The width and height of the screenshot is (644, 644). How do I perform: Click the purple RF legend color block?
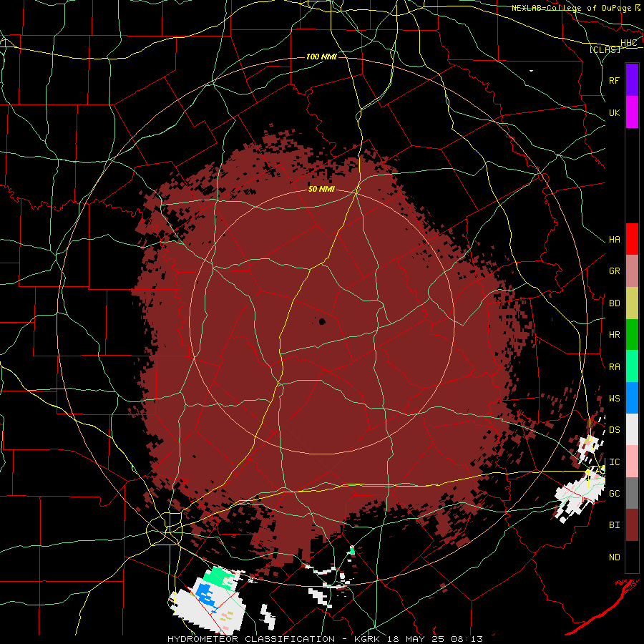click(632, 80)
